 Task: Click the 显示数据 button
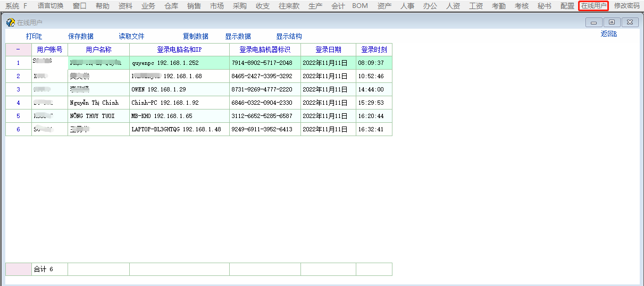coord(238,36)
